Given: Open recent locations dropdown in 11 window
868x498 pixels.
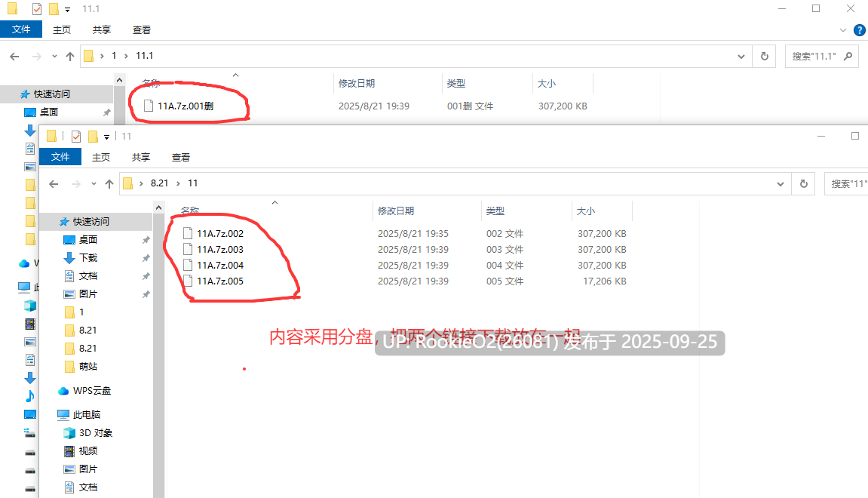Looking at the screenshot, I should point(94,184).
